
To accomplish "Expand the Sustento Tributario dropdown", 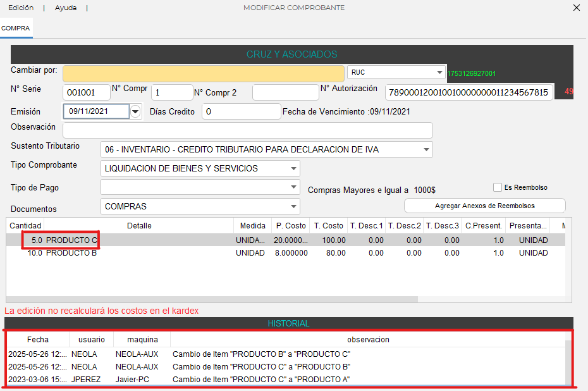I will coord(427,150).
